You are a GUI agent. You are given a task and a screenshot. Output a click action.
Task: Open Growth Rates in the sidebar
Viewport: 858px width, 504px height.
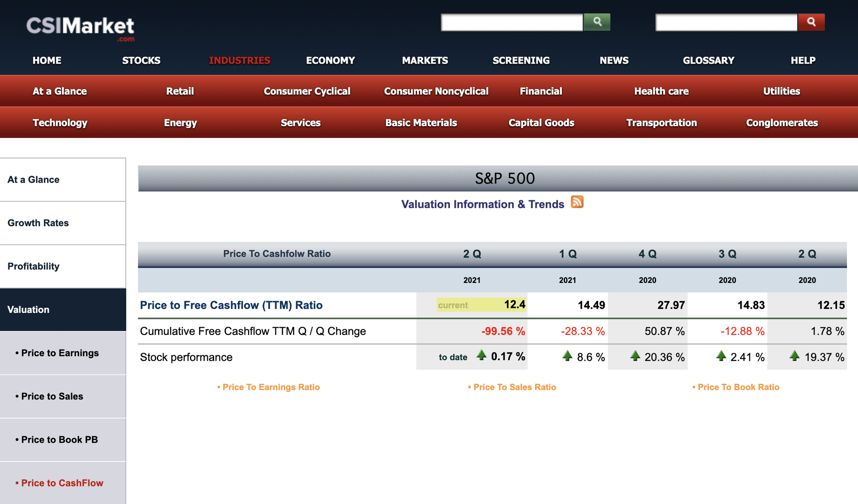tap(63, 223)
